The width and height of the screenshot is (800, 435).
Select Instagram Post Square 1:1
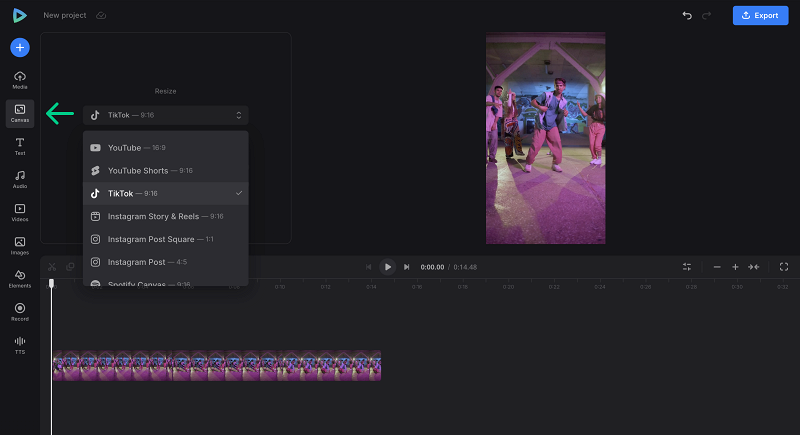[x=166, y=239]
